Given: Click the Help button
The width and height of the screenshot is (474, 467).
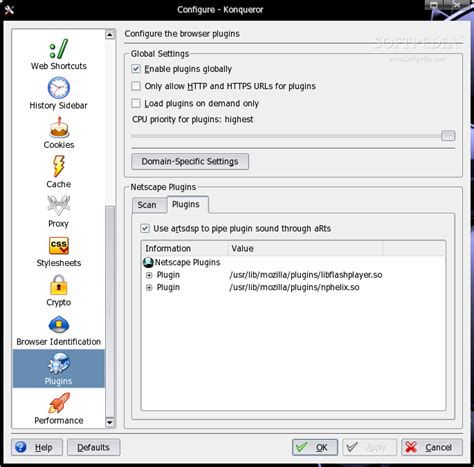Looking at the screenshot, I should tap(37, 447).
